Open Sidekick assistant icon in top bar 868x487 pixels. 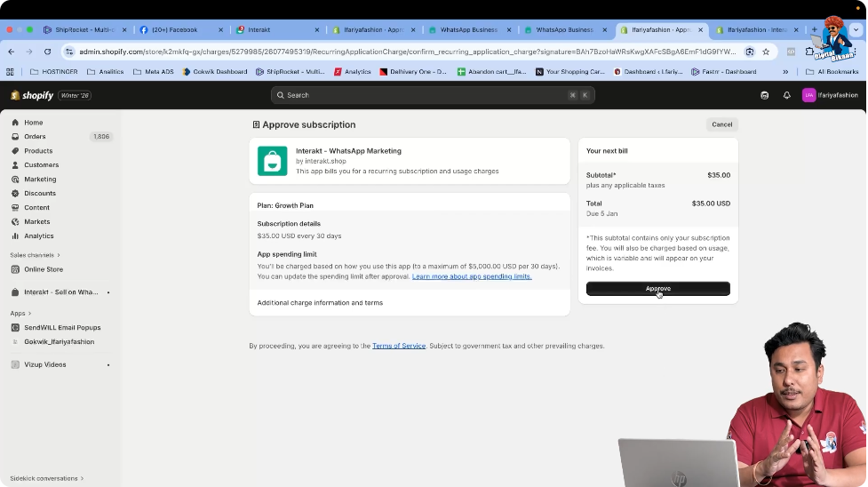(x=764, y=95)
